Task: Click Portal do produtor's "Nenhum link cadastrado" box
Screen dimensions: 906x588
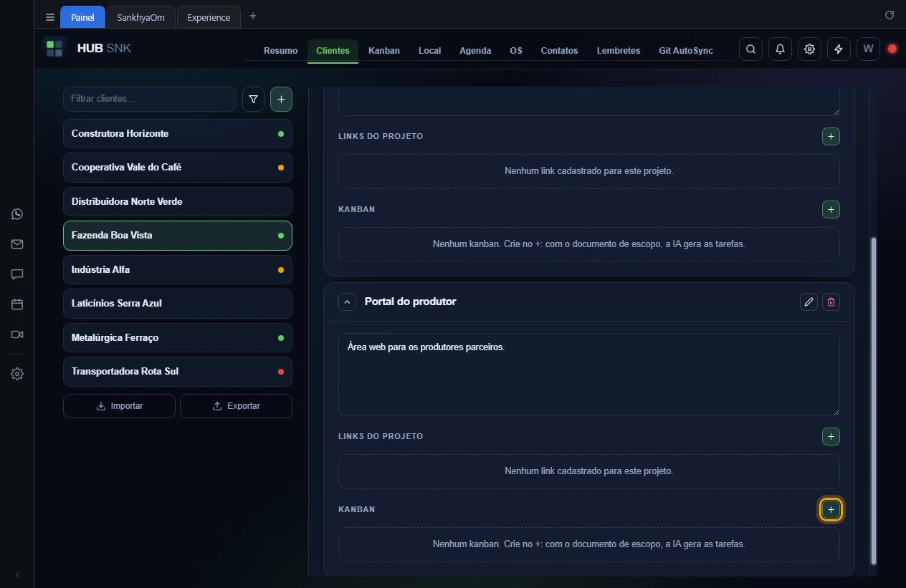Action: tap(589, 471)
